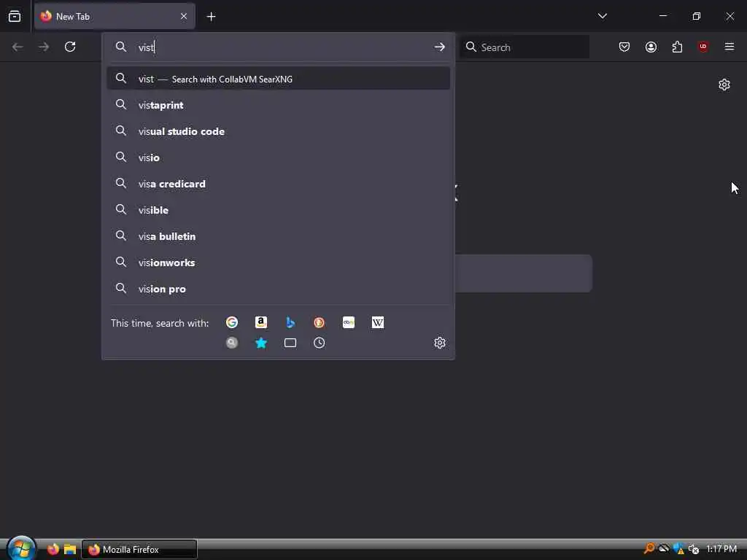
Task: Search this time with eBay
Action: coord(349,322)
